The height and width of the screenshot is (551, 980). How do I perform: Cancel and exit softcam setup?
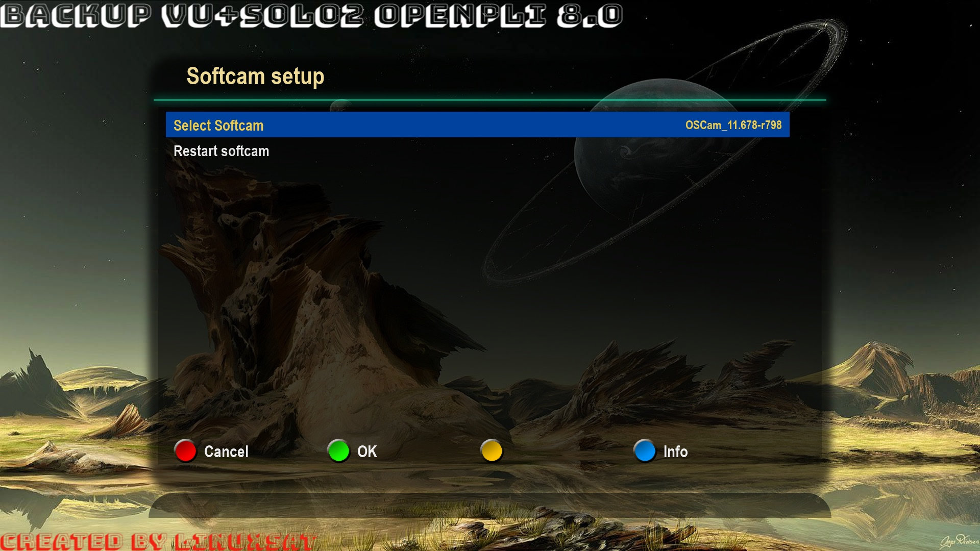point(186,450)
